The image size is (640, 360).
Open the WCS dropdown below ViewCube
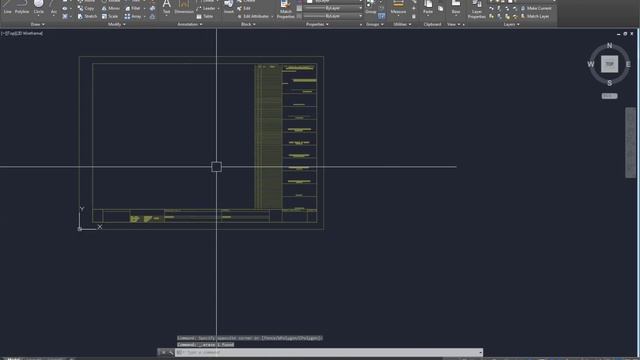tap(609, 96)
